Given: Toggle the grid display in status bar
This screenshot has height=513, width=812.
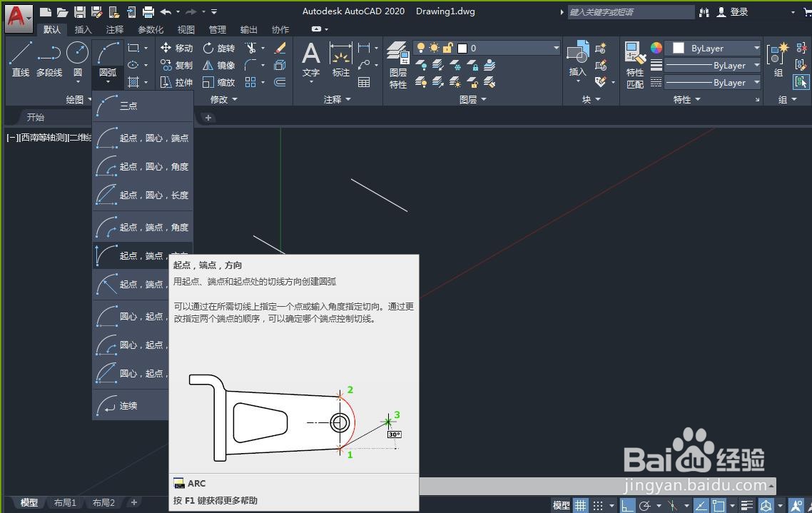Looking at the screenshot, I should (581, 505).
